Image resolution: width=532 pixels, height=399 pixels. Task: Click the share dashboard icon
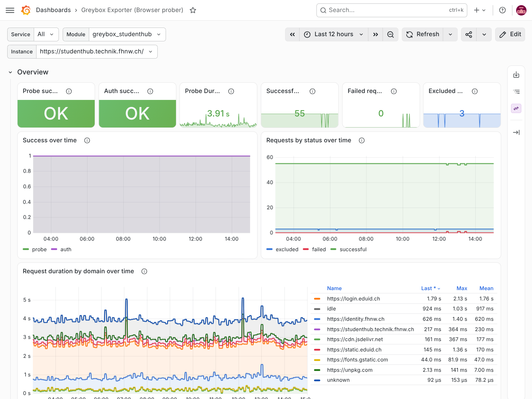pos(469,34)
